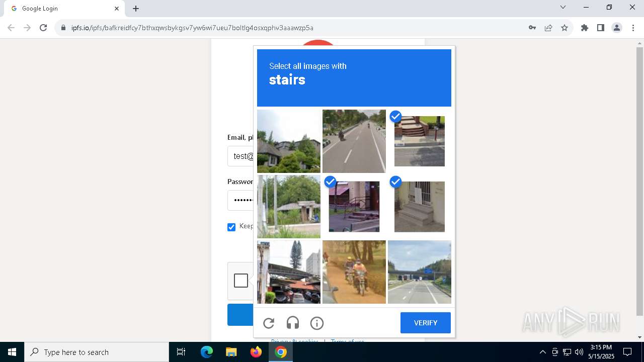This screenshot has width=644, height=362.
Task: Click the taskbar search box
Action: [97, 352]
